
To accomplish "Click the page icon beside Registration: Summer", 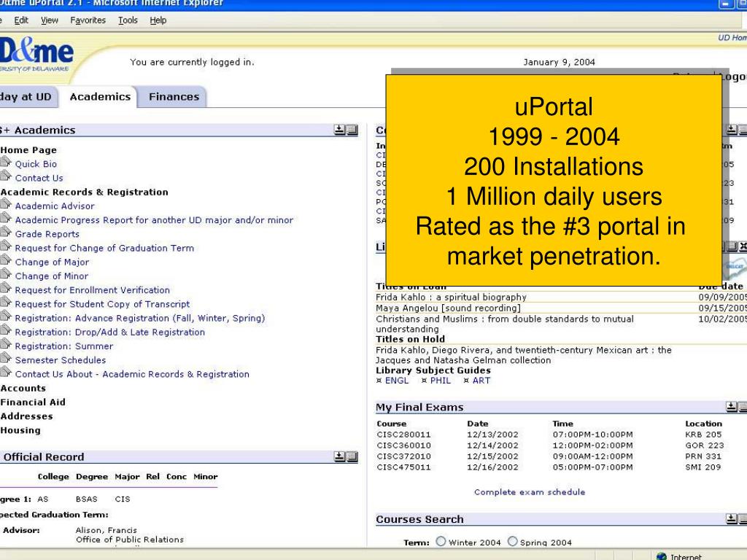I will pos(6,344).
